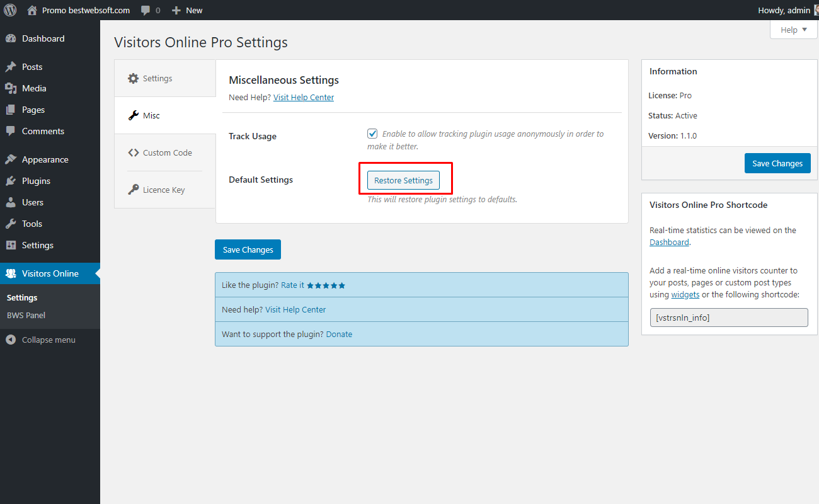
Task: Click the Visitors Online group icon
Action: tap(11, 273)
